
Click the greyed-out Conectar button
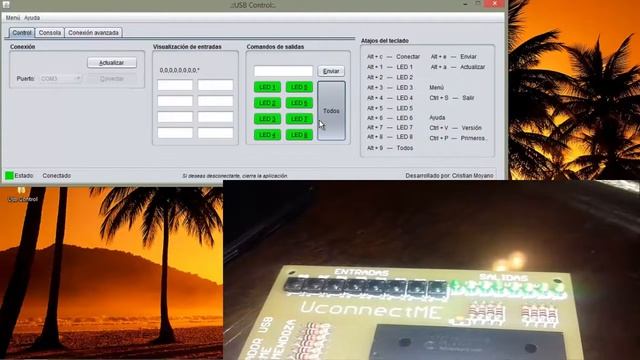pos(112,79)
